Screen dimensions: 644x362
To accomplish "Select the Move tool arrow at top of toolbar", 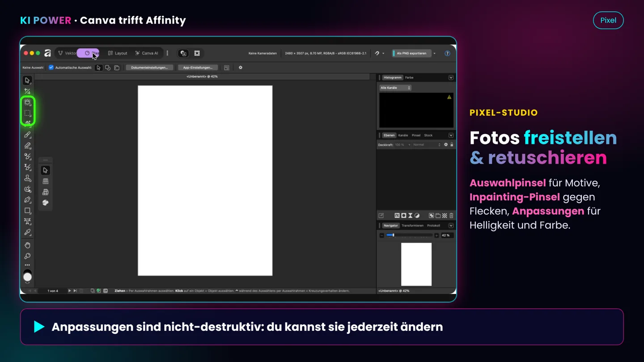I will click(27, 80).
